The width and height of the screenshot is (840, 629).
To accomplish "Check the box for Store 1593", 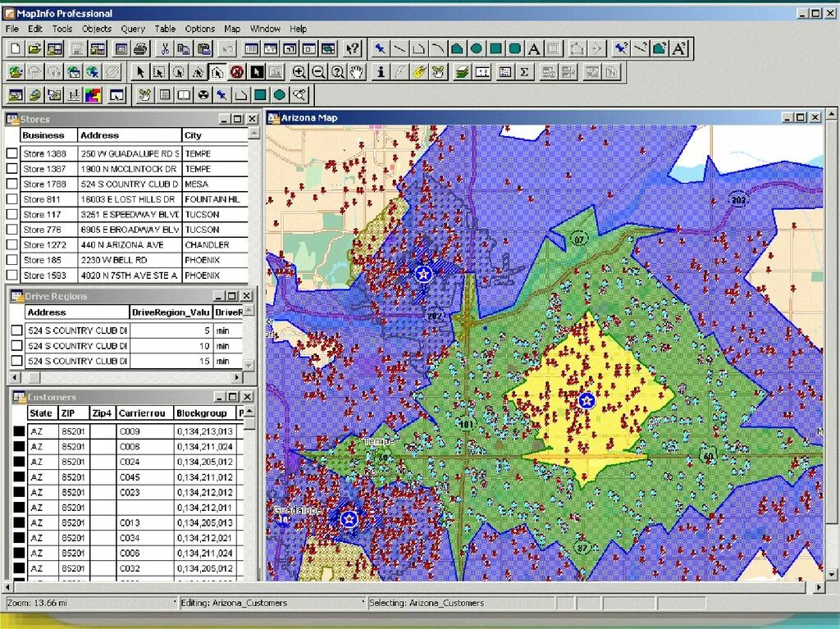I will [11, 275].
